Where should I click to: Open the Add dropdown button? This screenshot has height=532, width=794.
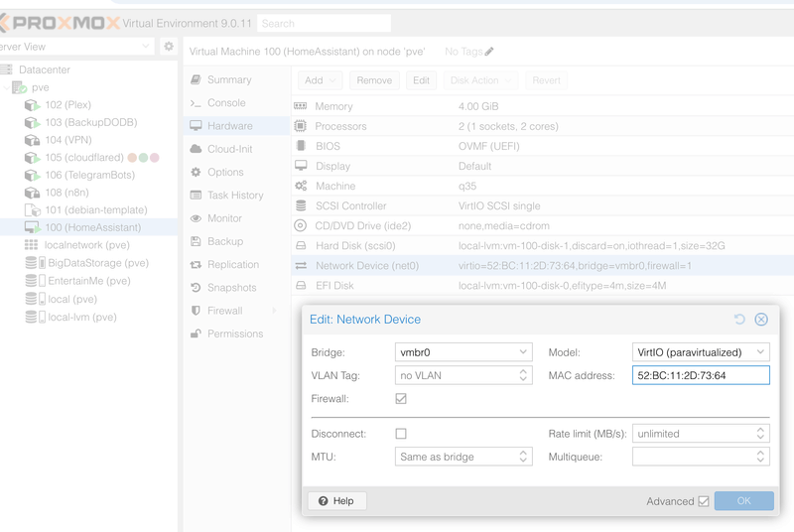click(320, 80)
